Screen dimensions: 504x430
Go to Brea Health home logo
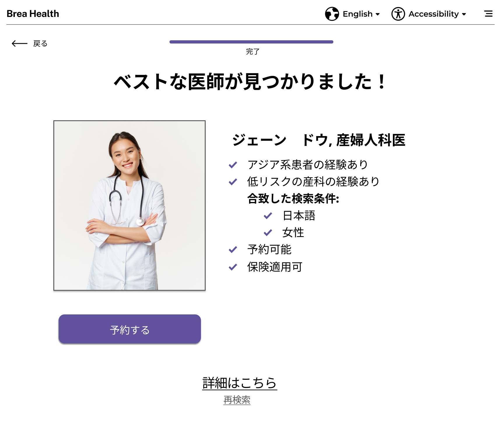click(x=33, y=14)
